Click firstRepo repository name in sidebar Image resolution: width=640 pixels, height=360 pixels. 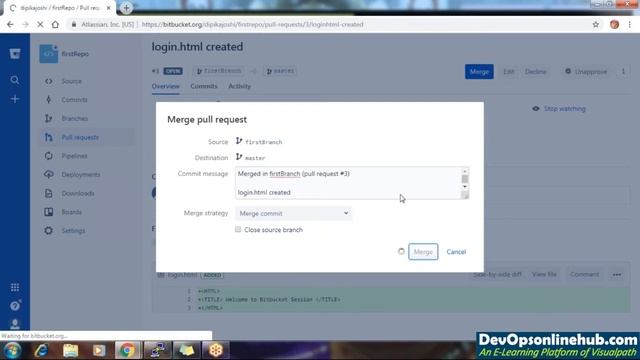75,54
